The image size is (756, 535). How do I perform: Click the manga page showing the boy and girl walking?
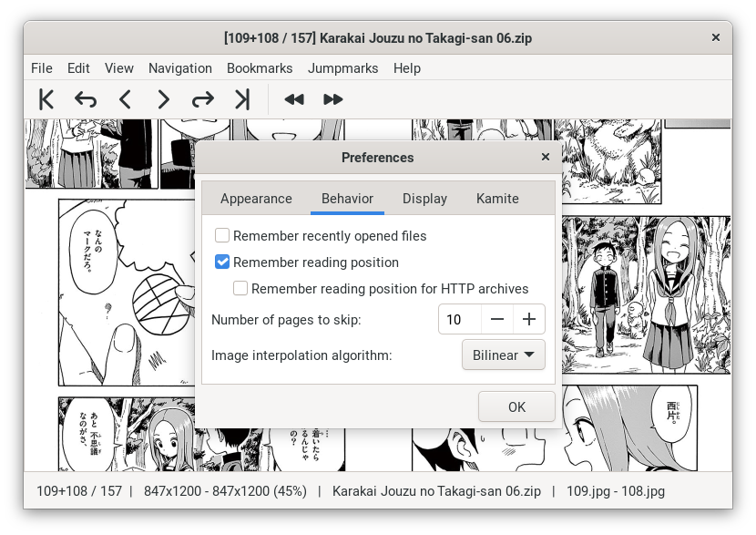646,294
